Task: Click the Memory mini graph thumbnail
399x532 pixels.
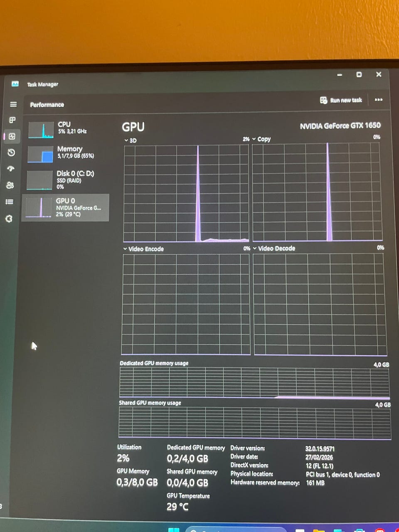Action: pos(40,154)
